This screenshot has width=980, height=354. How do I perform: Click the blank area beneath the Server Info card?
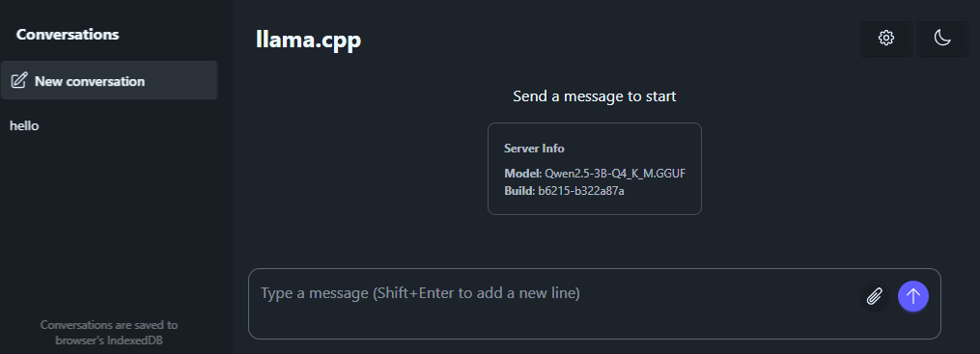[x=595, y=240]
